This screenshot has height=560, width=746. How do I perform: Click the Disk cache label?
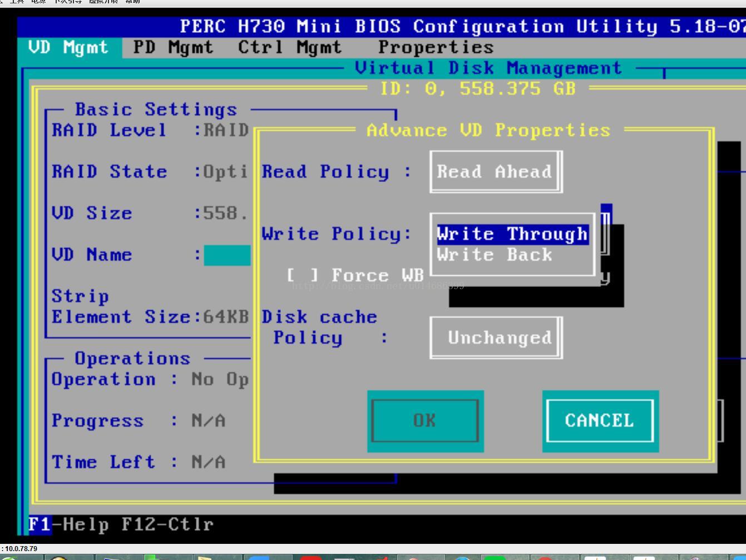click(319, 318)
